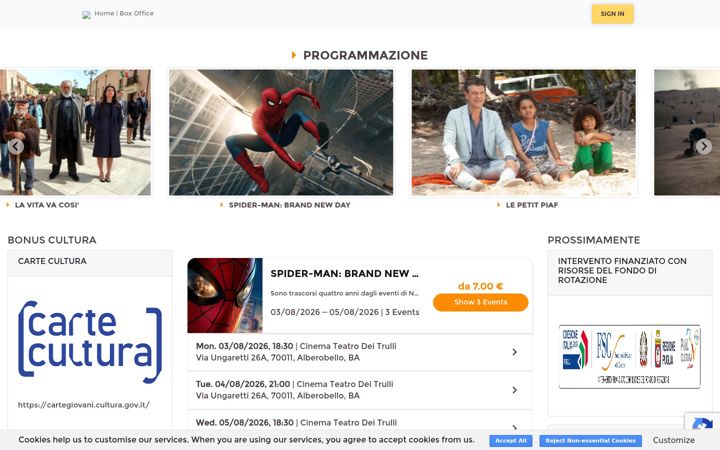Open the Customize cookies option
720x450 pixels.
click(x=674, y=440)
